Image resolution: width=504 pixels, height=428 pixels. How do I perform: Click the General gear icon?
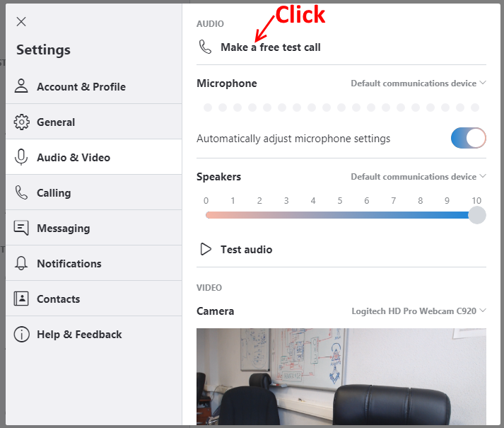click(x=21, y=122)
